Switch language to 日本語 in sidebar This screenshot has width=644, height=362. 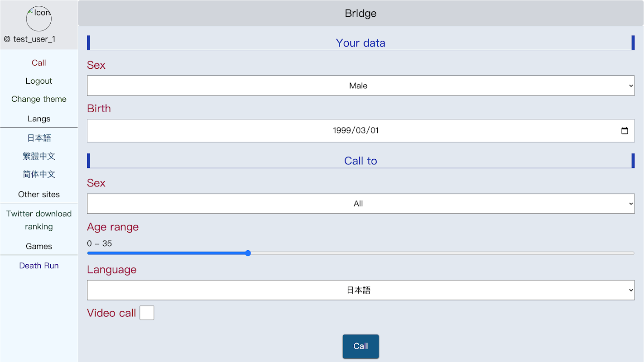pos(39,138)
